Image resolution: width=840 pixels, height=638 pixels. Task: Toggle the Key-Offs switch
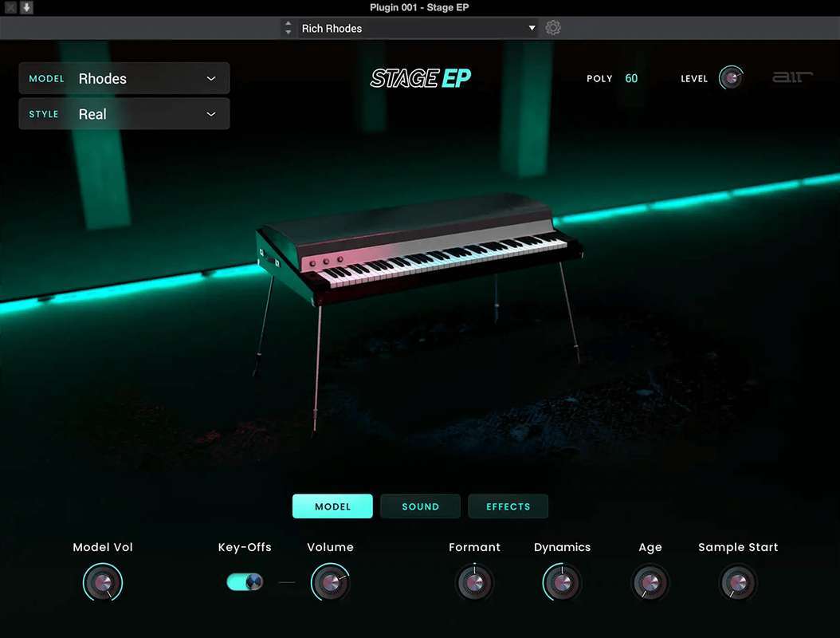[x=245, y=582]
